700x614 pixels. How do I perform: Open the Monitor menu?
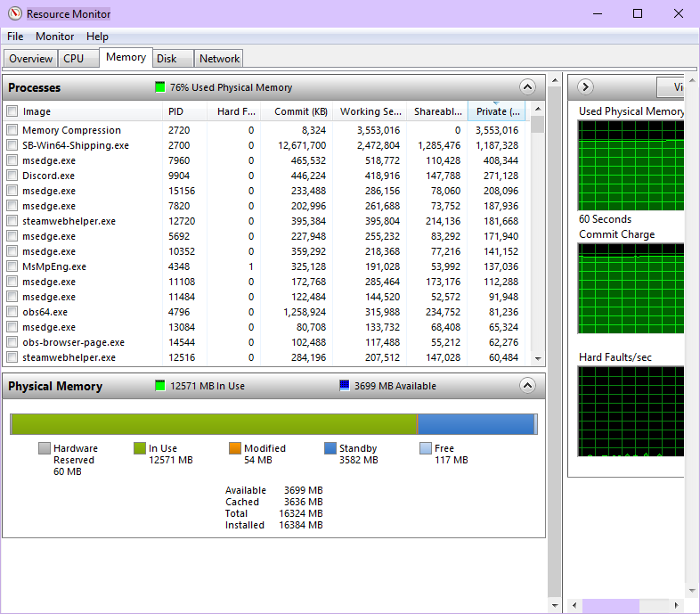coord(54,37)
